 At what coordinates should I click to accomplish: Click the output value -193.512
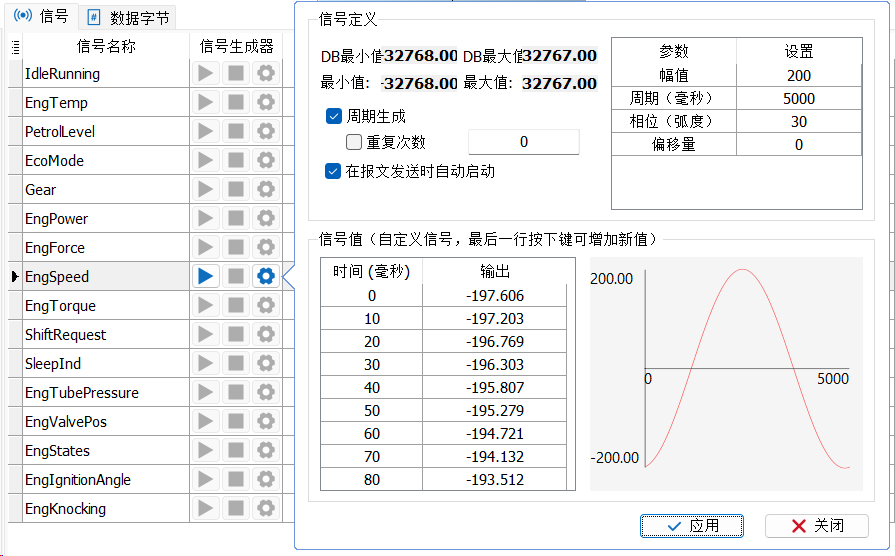pos(494,480)
